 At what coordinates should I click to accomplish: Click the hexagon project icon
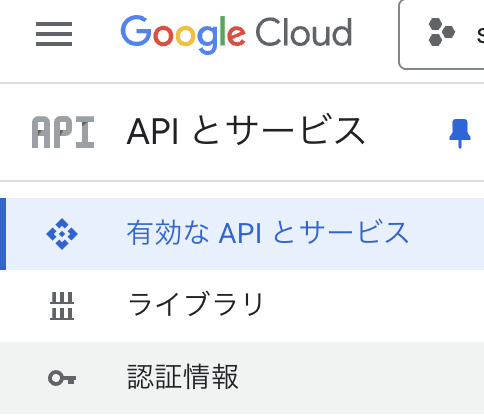441,32
